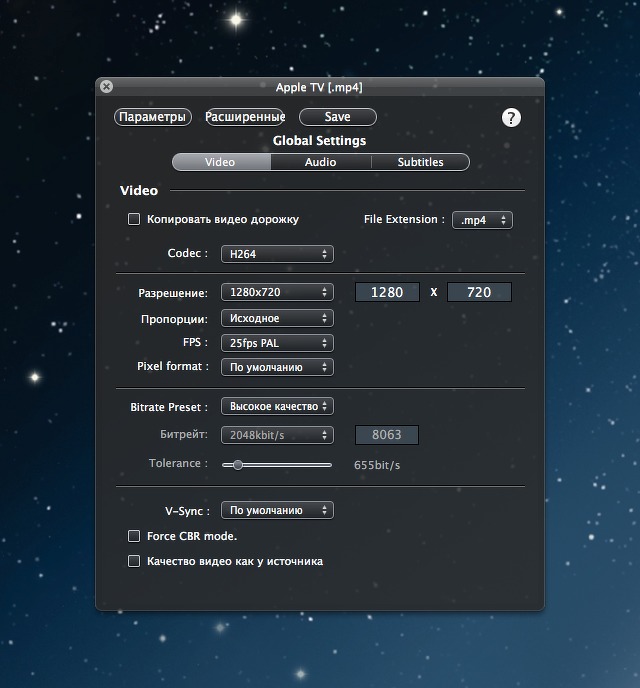Click the 655bit/s tolerance value

[x=377, y=465]
